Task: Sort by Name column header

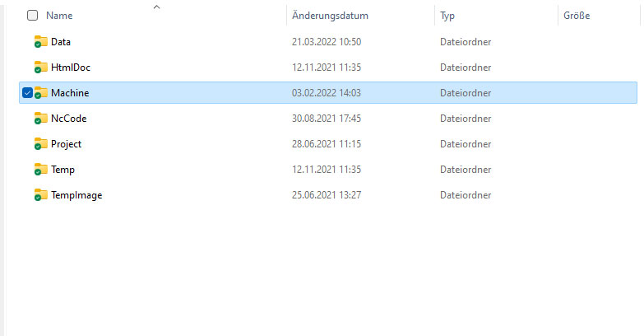Action: pos(59,16)
